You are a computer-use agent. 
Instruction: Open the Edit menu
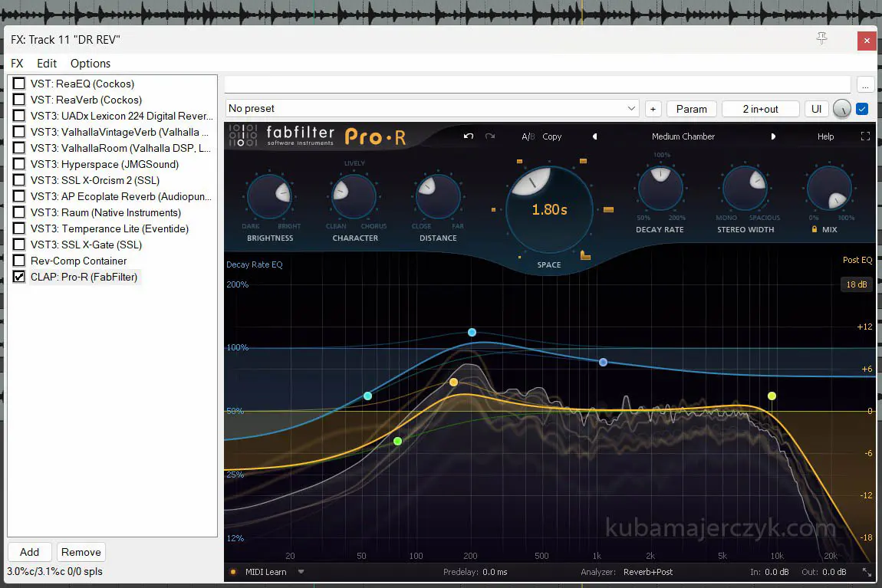point(47,64)
